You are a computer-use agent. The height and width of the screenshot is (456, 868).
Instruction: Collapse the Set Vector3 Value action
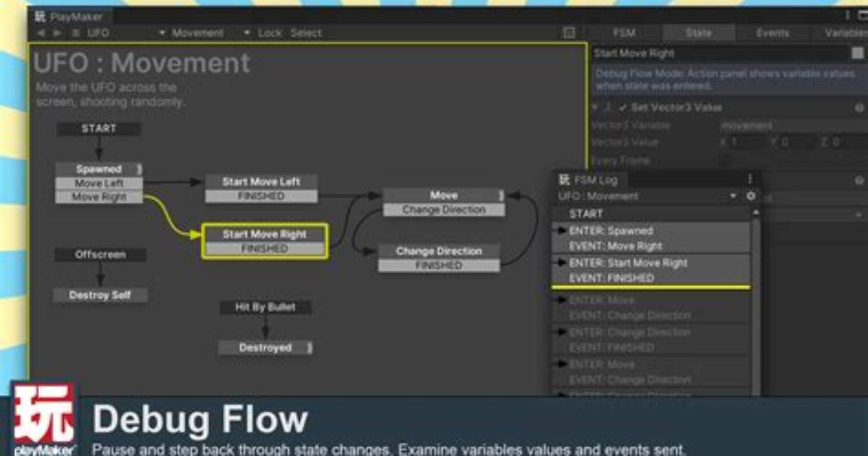(x=595, y=107)
